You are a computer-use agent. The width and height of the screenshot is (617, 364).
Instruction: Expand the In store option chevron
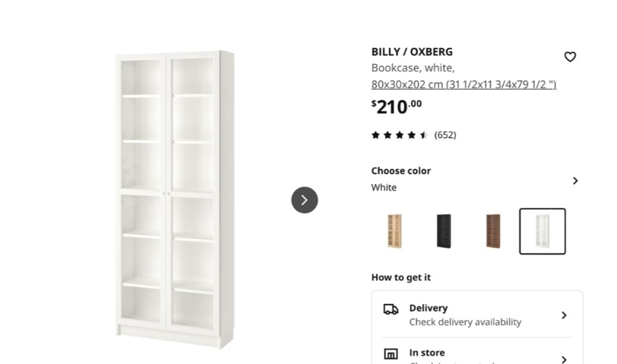tap(564, 359)
